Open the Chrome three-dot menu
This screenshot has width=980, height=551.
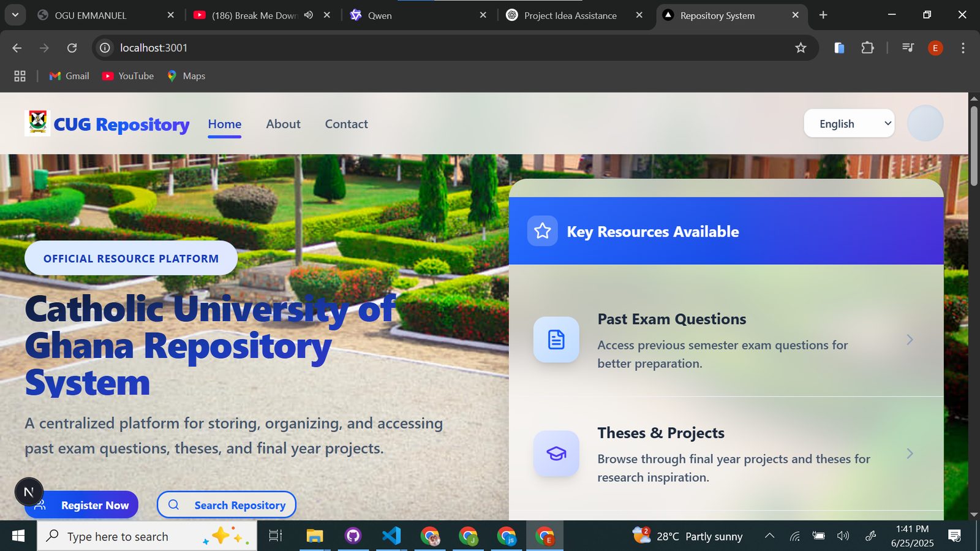(963, 48)
